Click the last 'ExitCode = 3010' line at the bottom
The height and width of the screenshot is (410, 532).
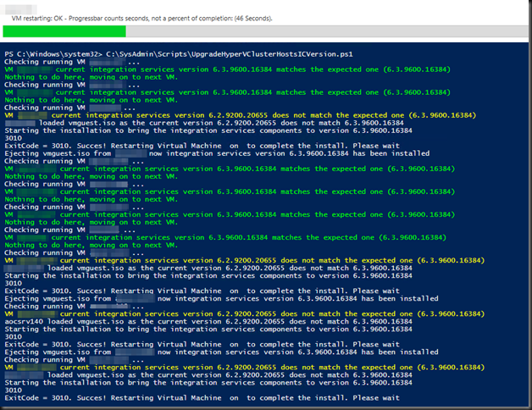[202, 398]
